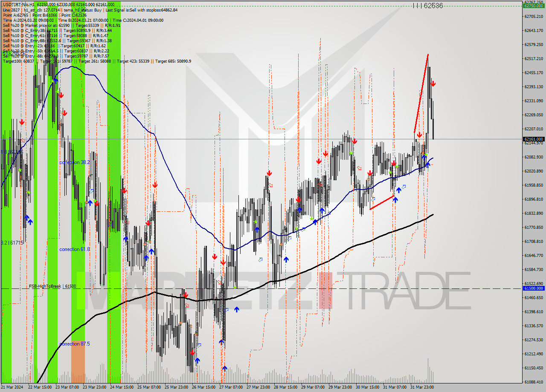Click the 62517.270 price axis value
546x392 pixels.
click(534, 58)
